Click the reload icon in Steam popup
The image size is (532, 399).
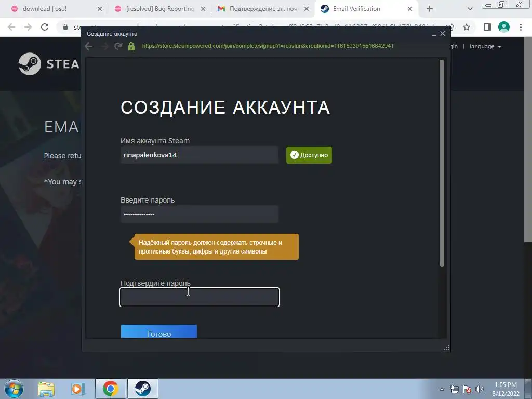pyautogui.click(x=118, y=46)
